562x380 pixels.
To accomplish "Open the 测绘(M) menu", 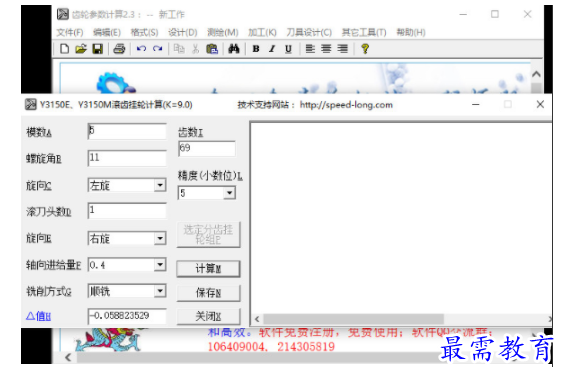I will 223,32.
